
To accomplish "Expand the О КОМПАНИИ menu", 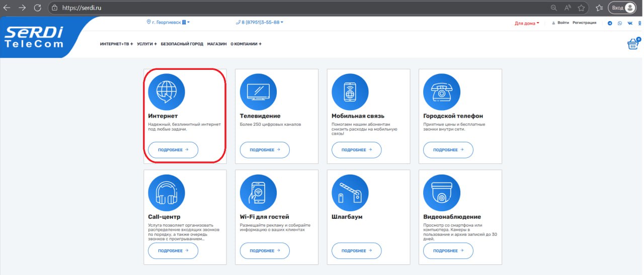I will (246, 44).
